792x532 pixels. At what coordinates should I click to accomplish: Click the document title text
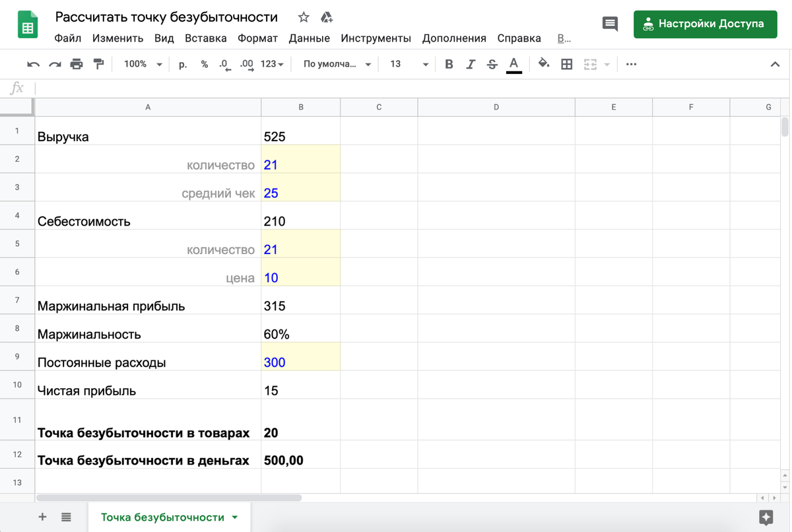tap(166, 17)
